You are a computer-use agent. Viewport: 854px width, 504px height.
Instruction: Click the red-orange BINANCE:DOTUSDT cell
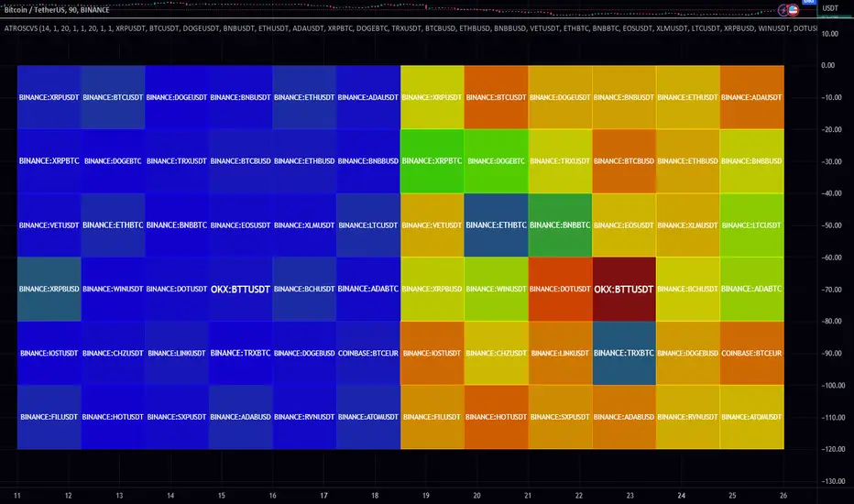(560, 290)
